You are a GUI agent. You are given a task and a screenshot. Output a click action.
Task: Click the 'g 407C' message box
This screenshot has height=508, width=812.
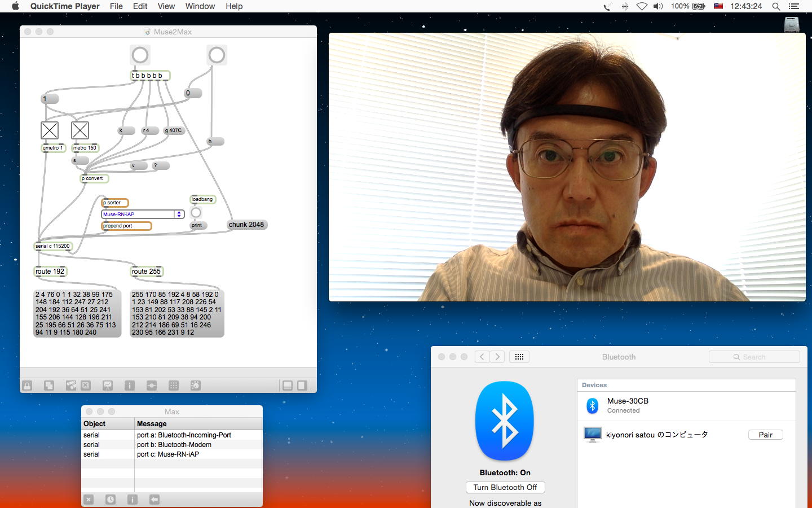(174, 130)
